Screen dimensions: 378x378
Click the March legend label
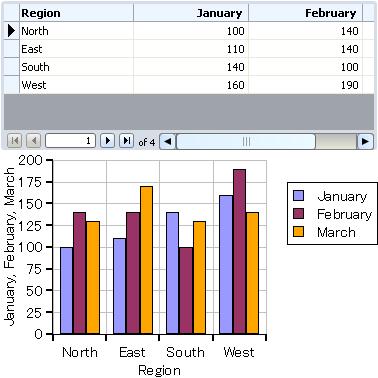tap(336, 232)
